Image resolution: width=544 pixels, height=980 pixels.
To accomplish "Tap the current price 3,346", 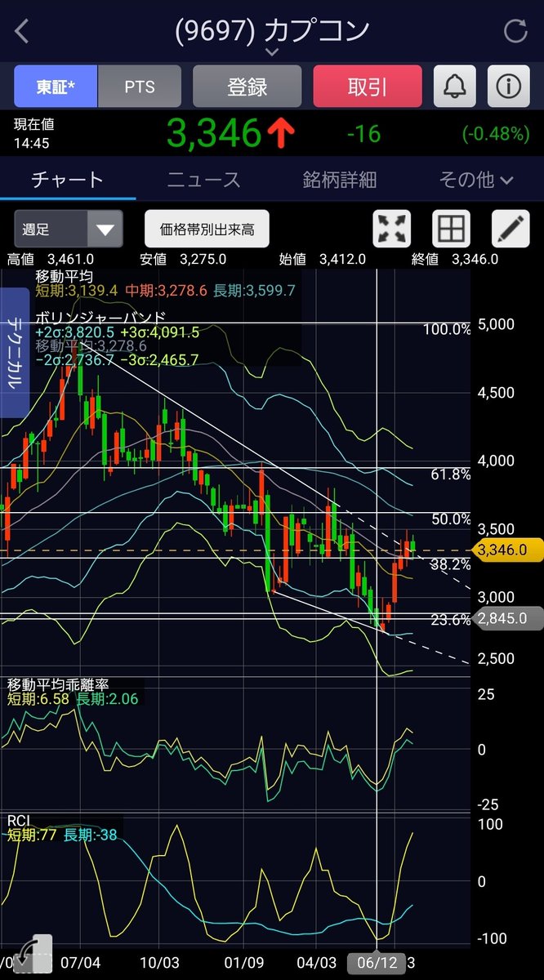I will (x=214, y=133).
